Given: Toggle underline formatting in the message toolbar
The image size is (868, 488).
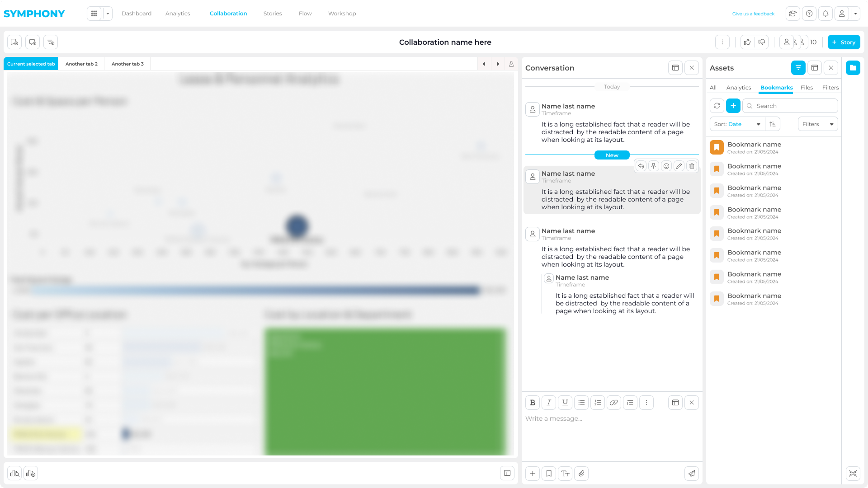Looking at the screenshot, I should pos(565,403).
